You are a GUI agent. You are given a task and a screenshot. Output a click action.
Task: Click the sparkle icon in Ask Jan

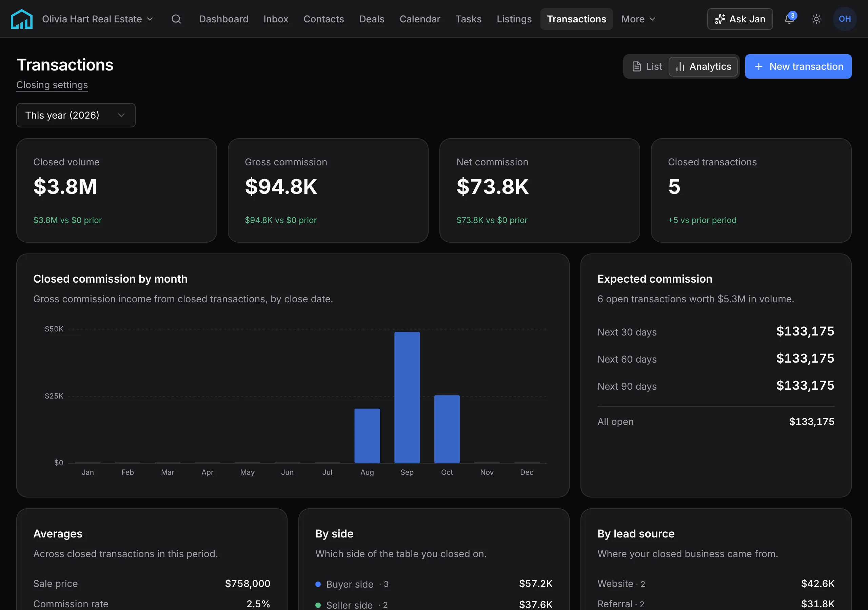[720, 19]
